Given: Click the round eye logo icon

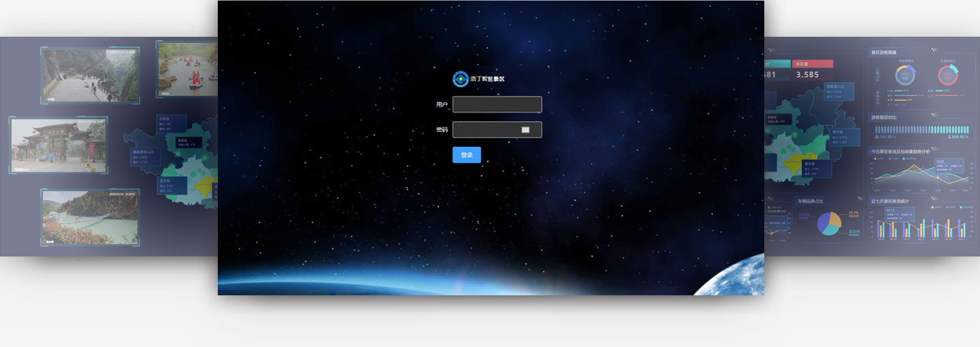Looking at the screenshot, I should tap(461, 79).
